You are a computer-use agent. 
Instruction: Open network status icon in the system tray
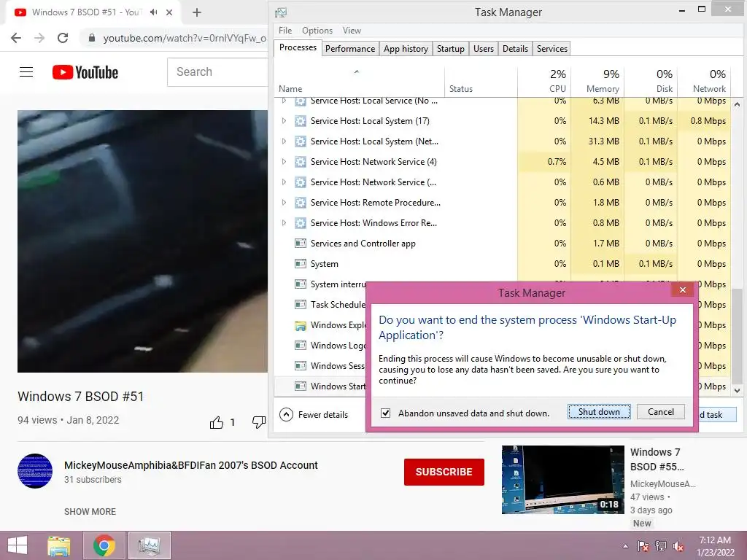click(661, 546)
